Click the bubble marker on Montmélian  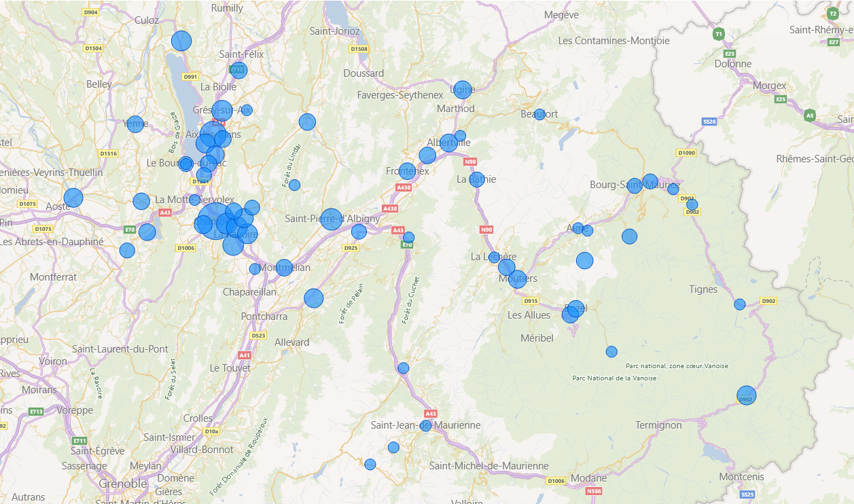pos(284,268)
